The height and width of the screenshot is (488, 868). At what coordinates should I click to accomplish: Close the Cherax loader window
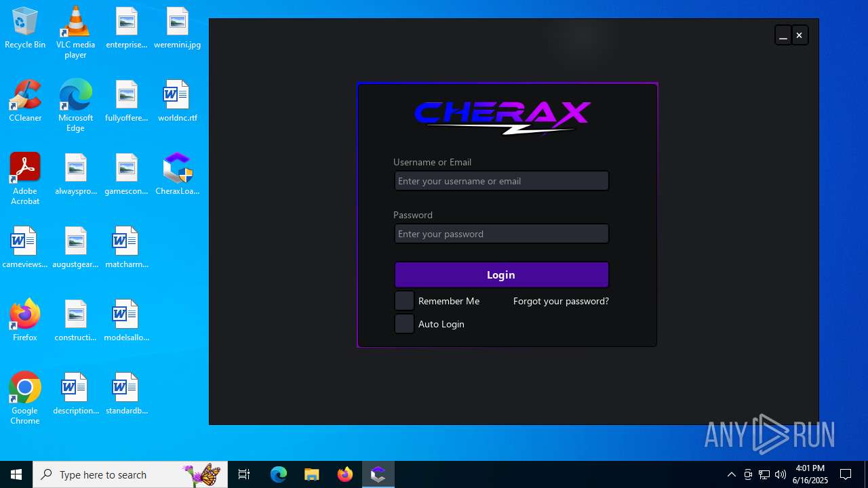(x=800, y=35)
